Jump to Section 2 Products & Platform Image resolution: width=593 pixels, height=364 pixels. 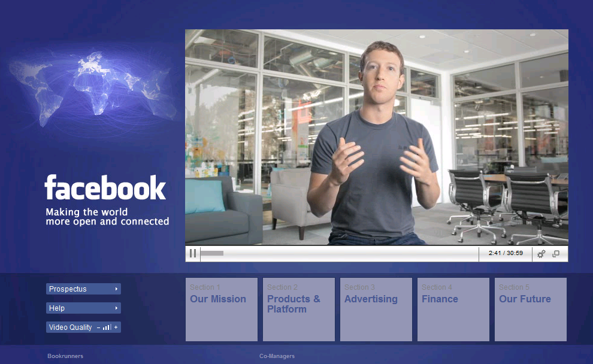pyautogui.click(x=298, y=309)
